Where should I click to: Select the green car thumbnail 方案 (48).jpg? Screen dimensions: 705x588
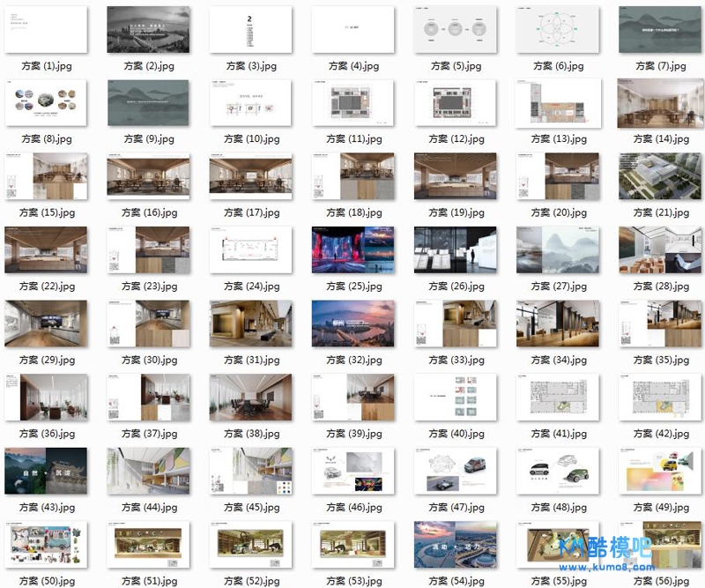point(557,471)
